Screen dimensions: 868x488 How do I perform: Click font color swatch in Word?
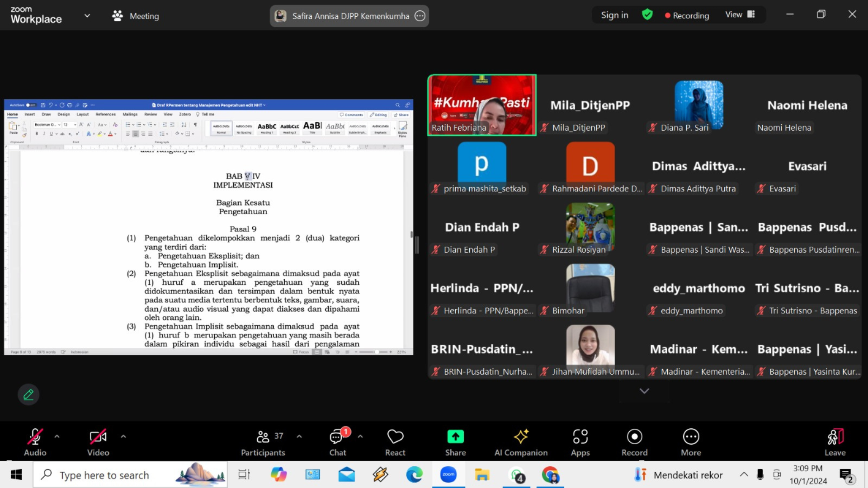point(110,134)
